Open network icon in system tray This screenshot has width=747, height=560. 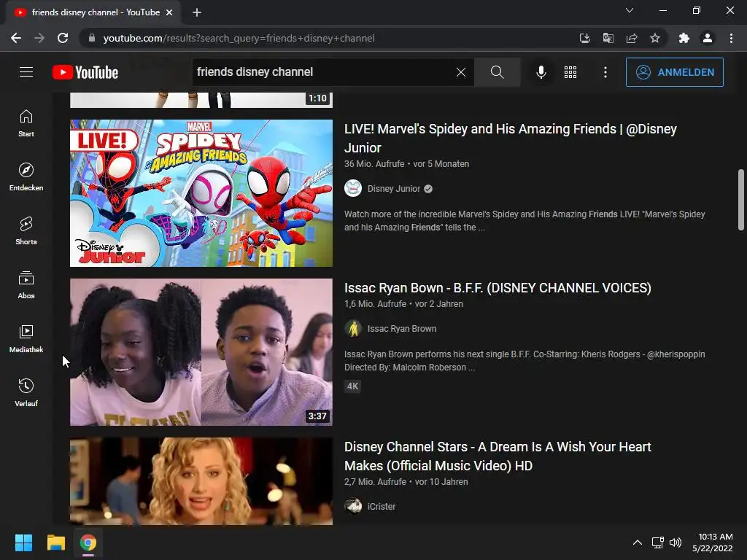pos(658,542)
